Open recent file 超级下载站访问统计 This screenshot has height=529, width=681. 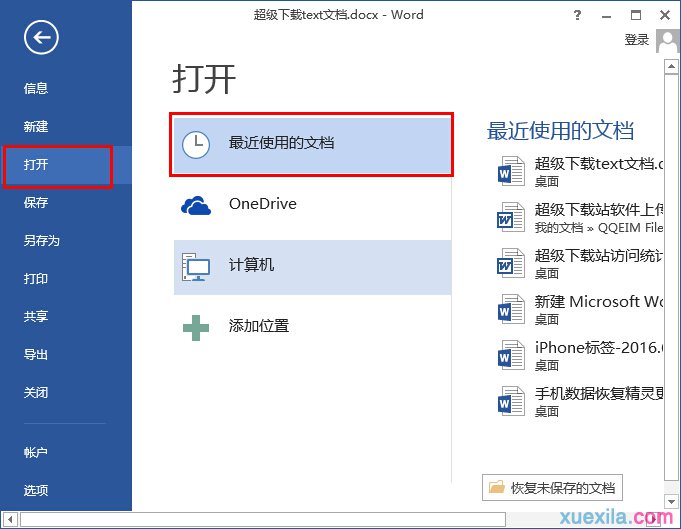click(x=579, y=263)
